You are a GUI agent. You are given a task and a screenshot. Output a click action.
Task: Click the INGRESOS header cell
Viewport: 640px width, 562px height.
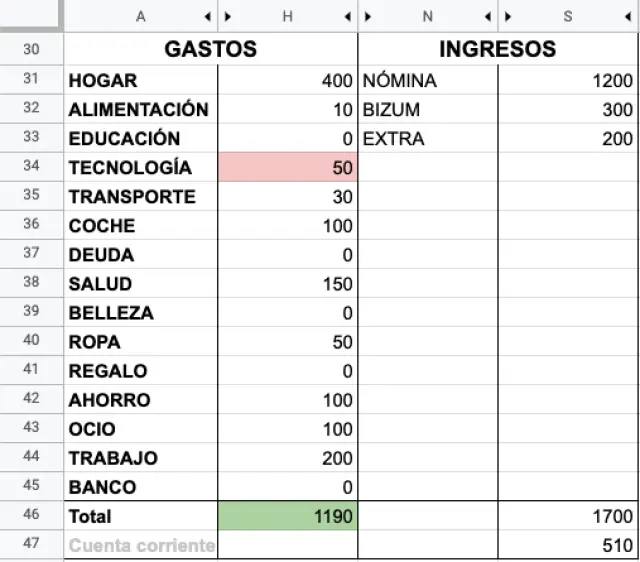point(498,49)
